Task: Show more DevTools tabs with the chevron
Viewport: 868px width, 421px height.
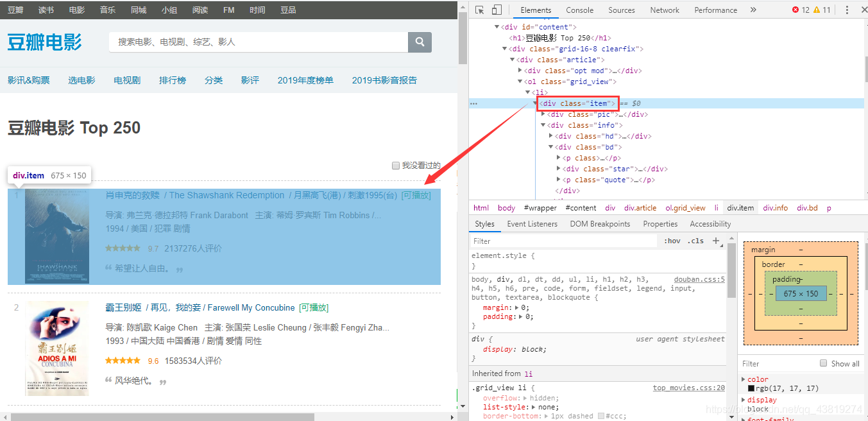Action: coord(753,10)
